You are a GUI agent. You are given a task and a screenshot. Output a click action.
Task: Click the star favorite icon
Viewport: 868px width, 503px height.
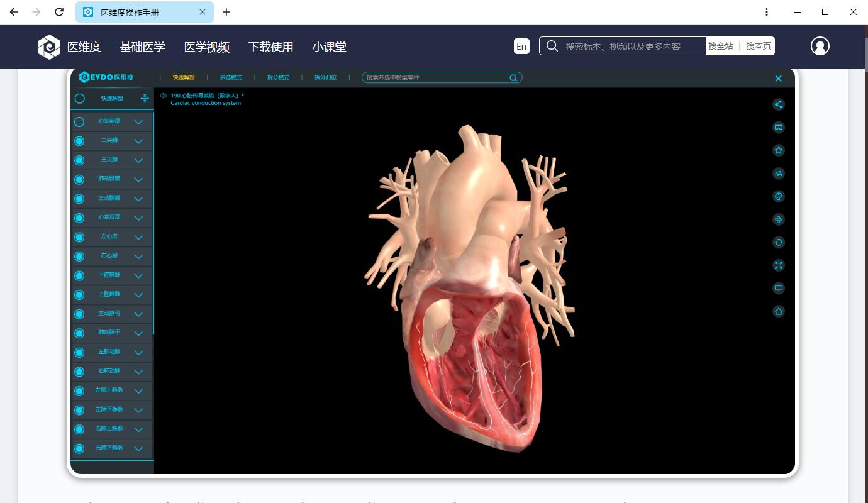[x=779, y=150]
